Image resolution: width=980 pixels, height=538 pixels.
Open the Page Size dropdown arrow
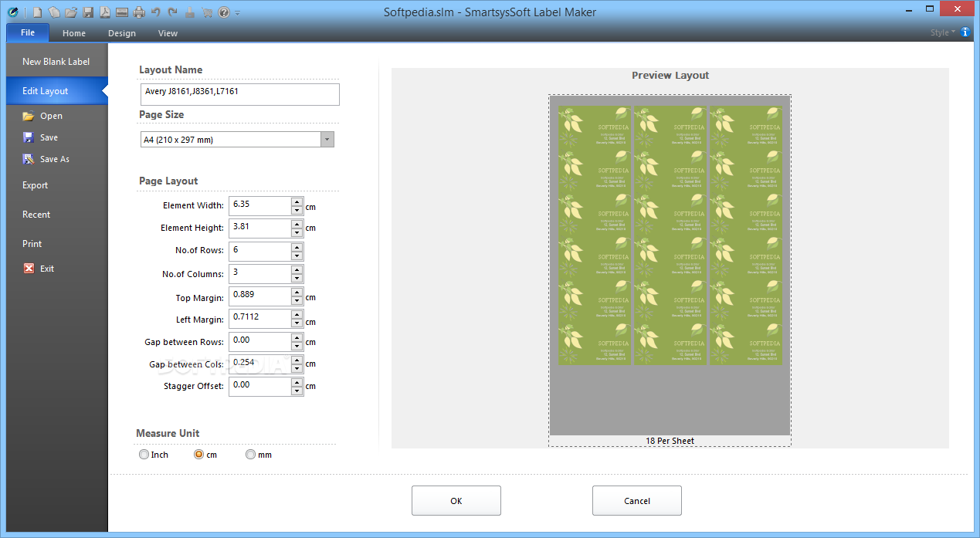[x=327, y=140]
